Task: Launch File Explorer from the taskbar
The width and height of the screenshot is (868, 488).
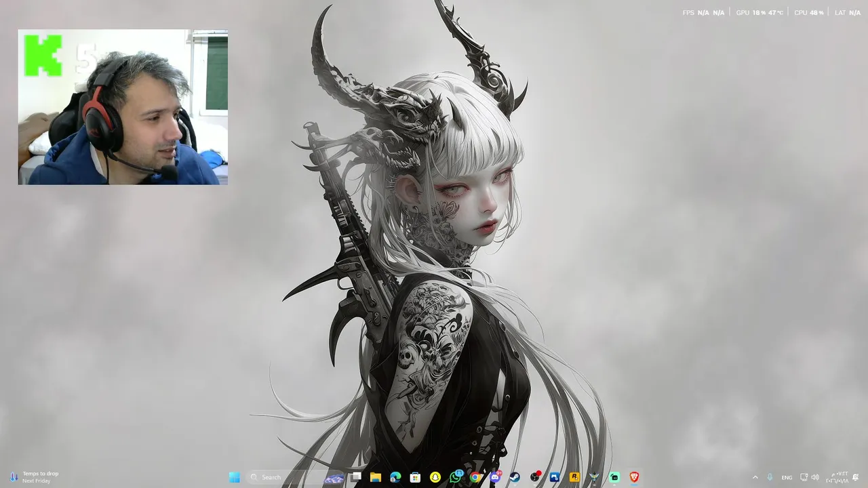Action: pyautogui.click(x=376, y=477)
